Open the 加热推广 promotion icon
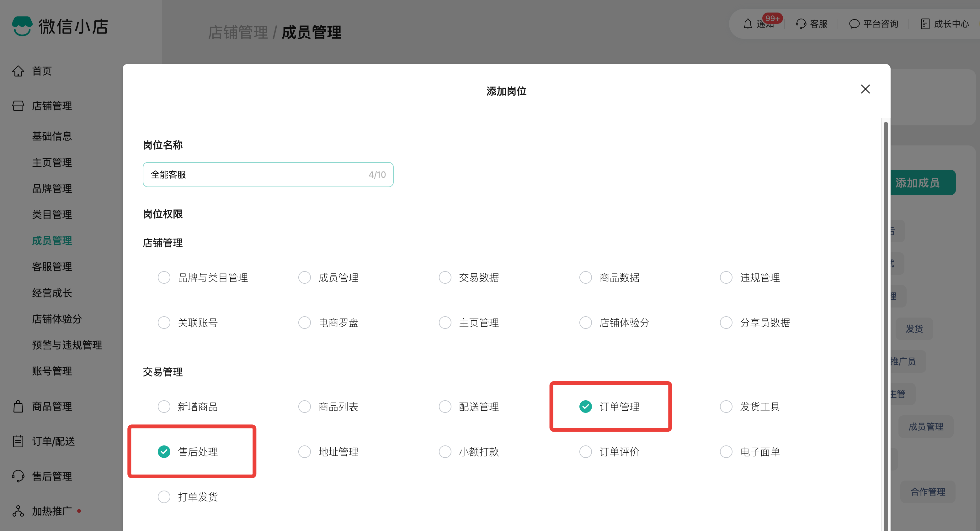Image resolution: width=980 pixels, height=531 pixels. click(18, 511)
